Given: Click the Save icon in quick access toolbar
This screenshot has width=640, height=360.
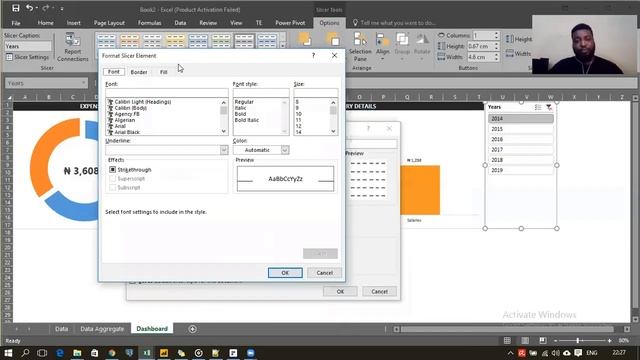Looking at the screenshot, I should (16, 8).
